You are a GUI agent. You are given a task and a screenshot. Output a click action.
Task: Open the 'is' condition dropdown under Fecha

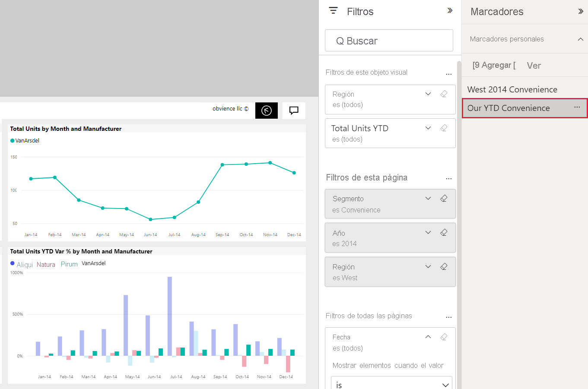click(x=392, y=384)
